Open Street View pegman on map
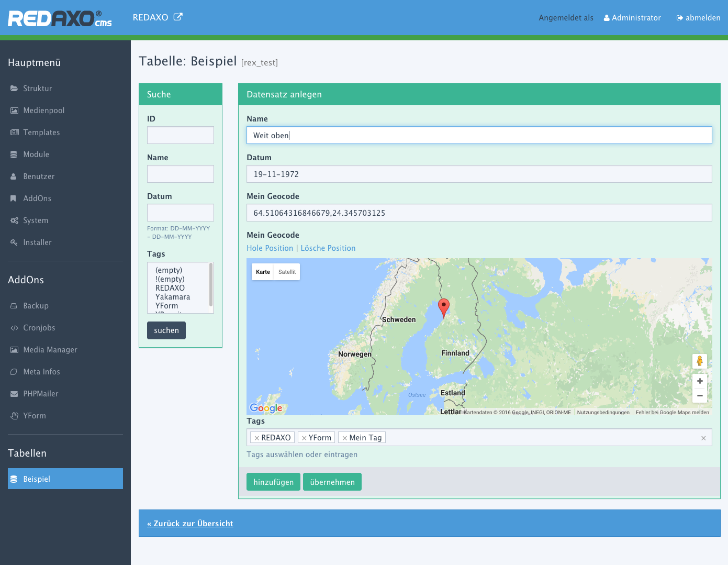This screenshot has width=728, height=565. 700,361
